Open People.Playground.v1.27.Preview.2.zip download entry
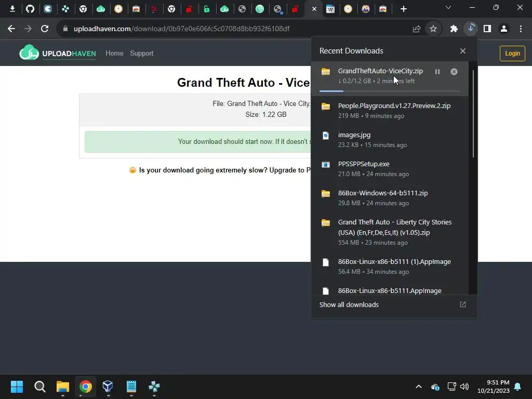This screenshot has width=532, height=399. coord(390,111)
